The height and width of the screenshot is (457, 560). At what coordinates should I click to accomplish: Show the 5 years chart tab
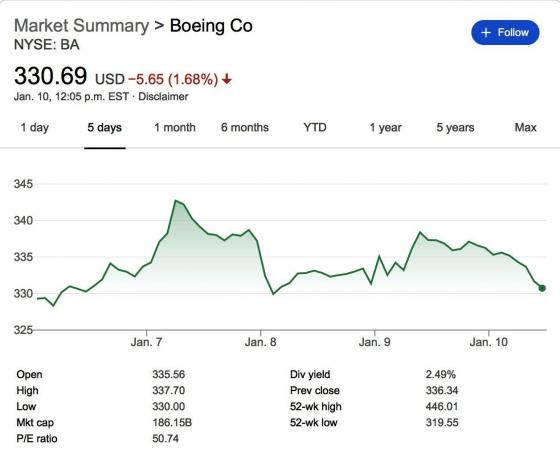click(455, 127)
